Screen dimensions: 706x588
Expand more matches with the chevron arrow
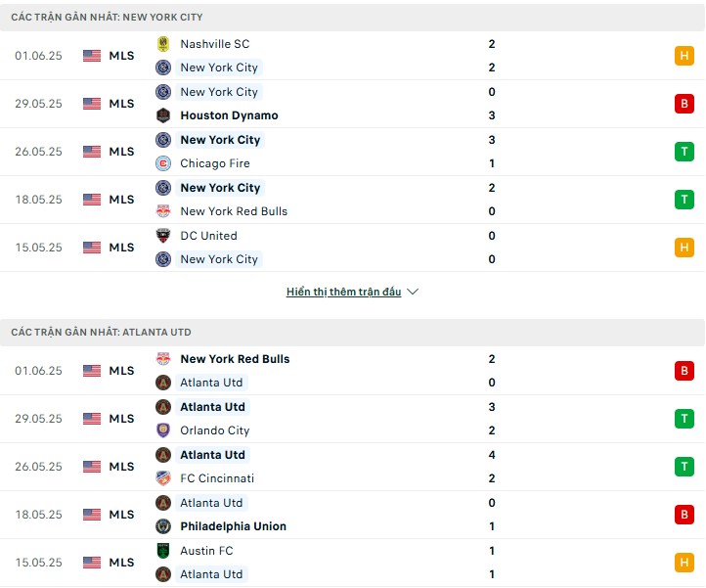[x=413, y=292]
